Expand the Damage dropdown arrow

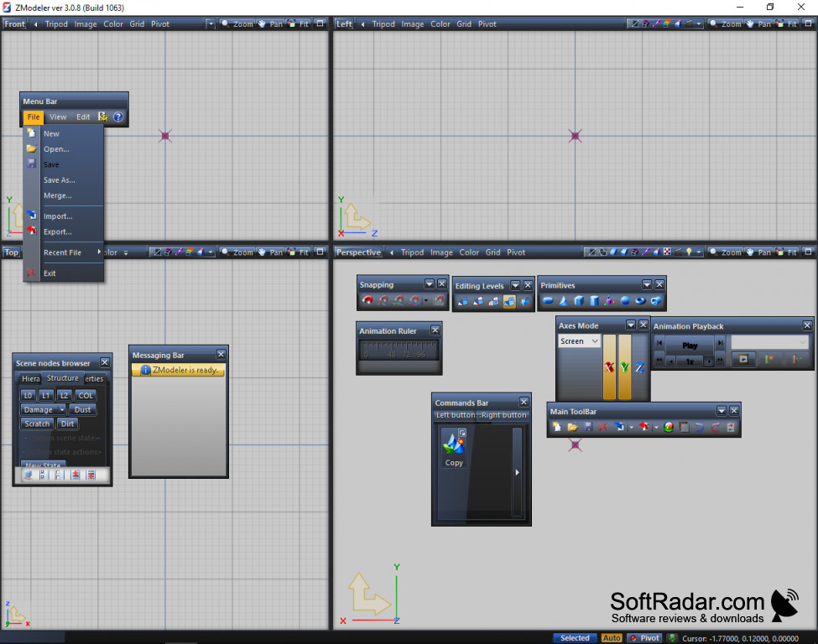pos(61,410)
